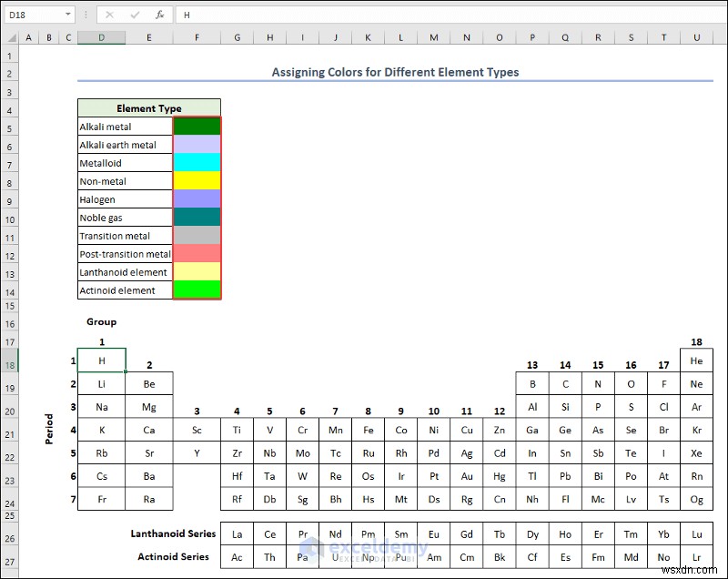The width and height of the screenshot is (728, 579).
Task: Select the La element cell
Action: (237, 534)
